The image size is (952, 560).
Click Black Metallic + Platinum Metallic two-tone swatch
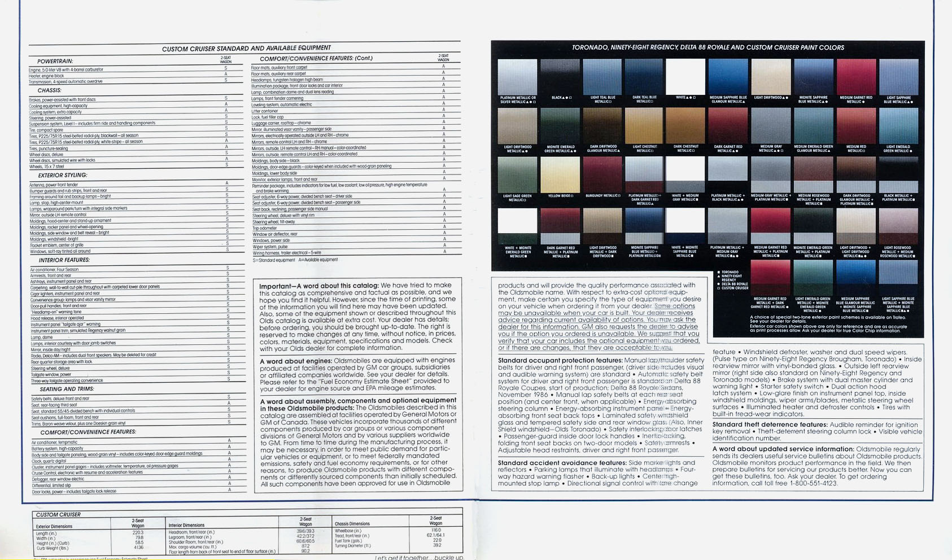click(x=898, y=176)
